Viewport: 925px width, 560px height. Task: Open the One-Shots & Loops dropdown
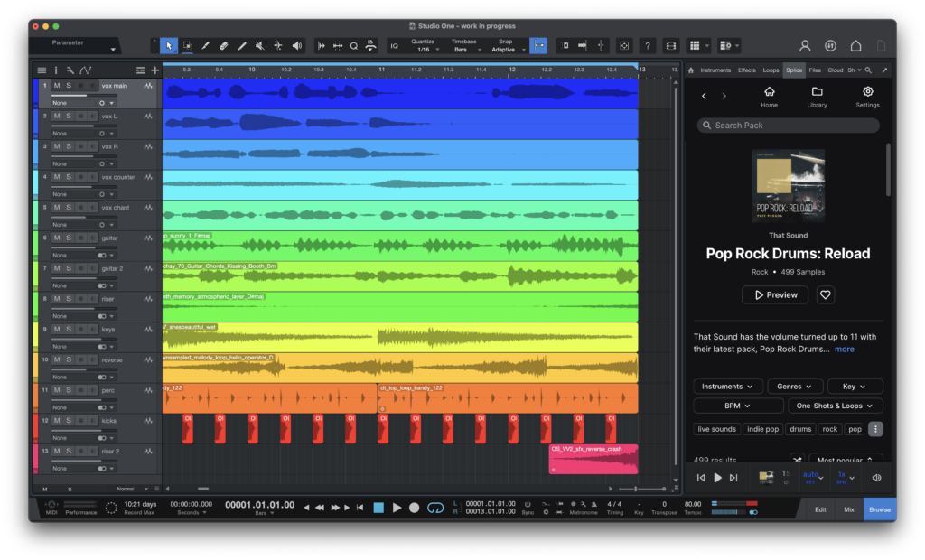836,406
